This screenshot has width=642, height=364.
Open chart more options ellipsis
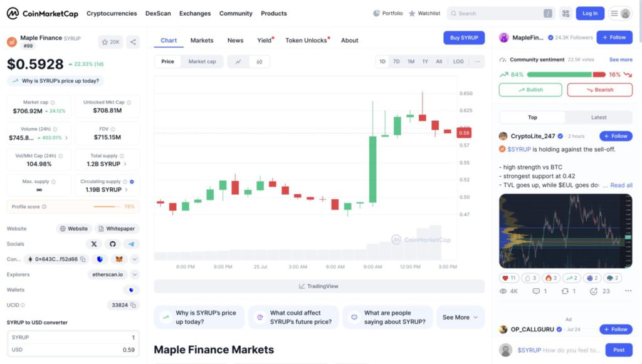point(478,61)
